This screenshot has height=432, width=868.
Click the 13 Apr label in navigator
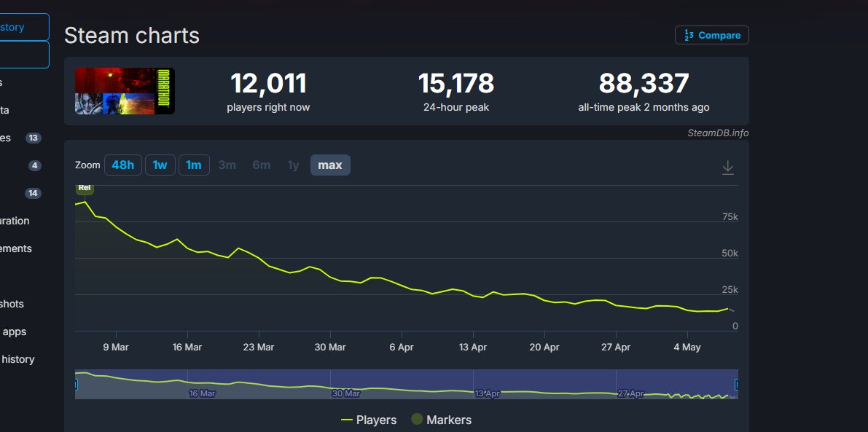tap(487, 394)
